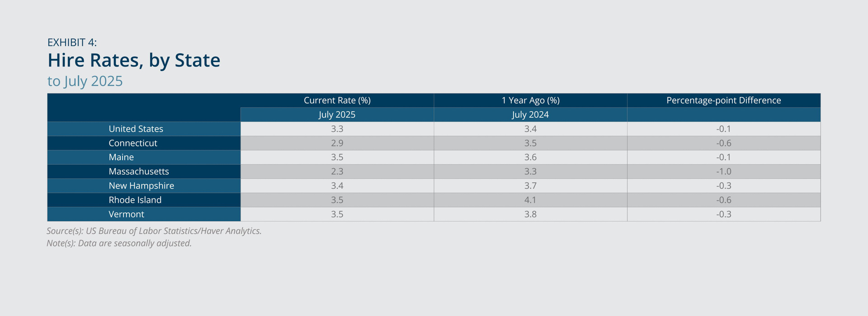Select the Connecticut row label
The height and width of the screenshot is (316, 868).
click(x=133, y=143)
